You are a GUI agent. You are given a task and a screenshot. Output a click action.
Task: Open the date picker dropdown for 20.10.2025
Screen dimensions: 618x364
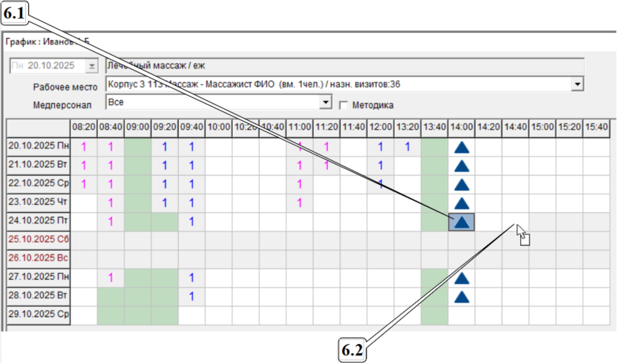pos(91,65)
